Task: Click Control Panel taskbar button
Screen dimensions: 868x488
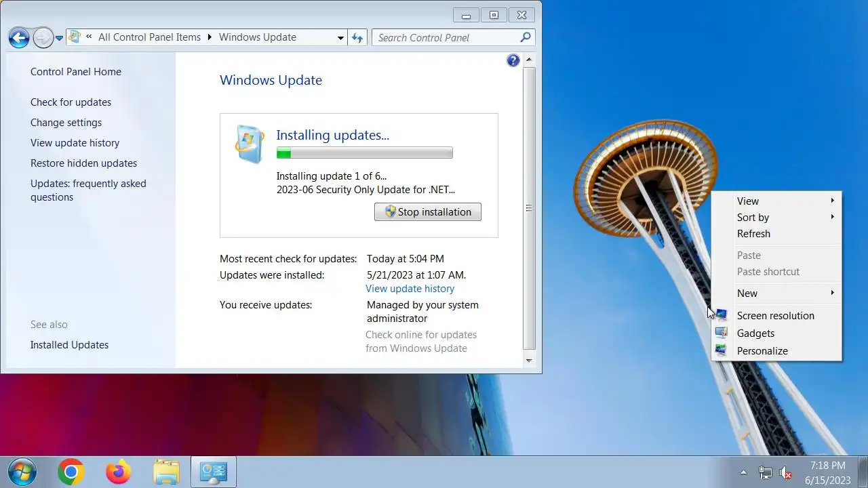Action: [214, 472]
